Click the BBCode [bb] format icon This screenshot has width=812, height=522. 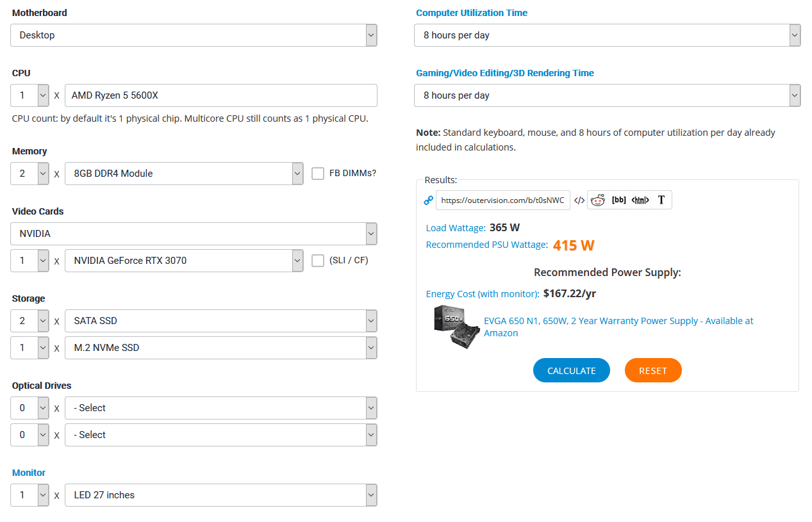point(618,200)
